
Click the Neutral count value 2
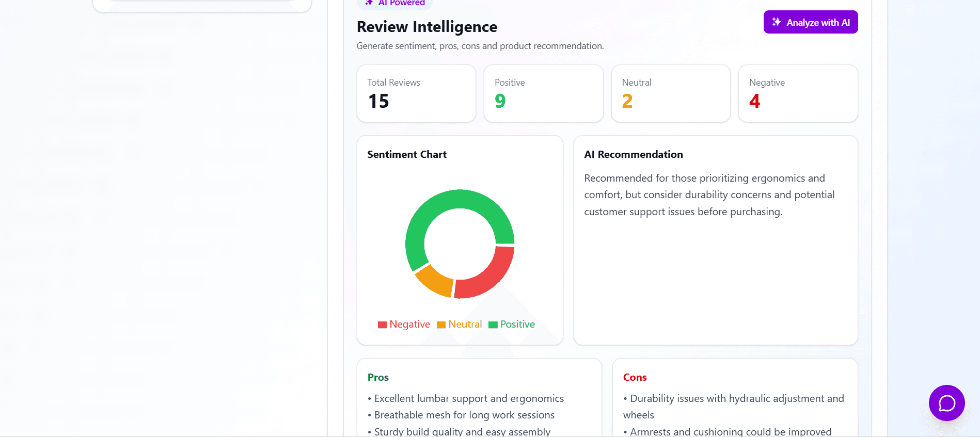627,101
